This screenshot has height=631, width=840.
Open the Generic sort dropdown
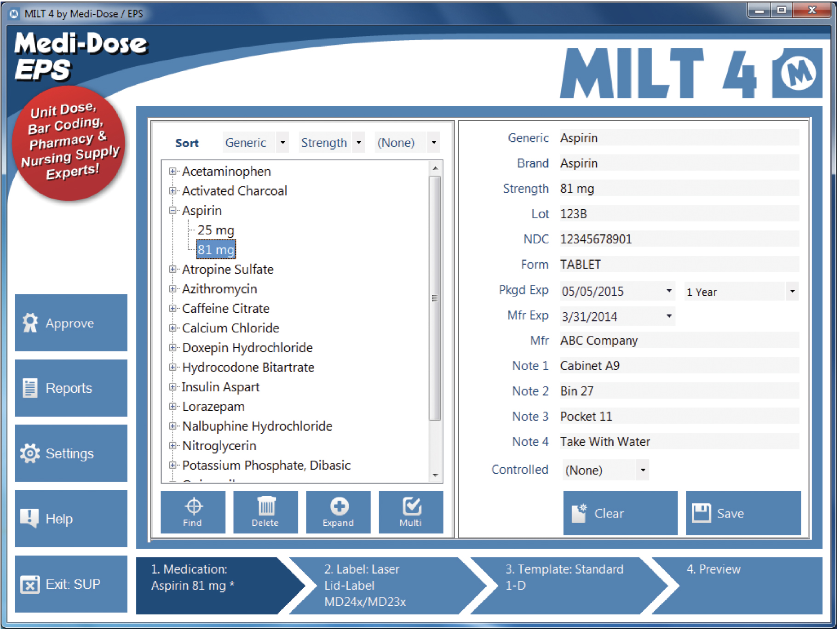pyautogui.click(x=282, y=143)
